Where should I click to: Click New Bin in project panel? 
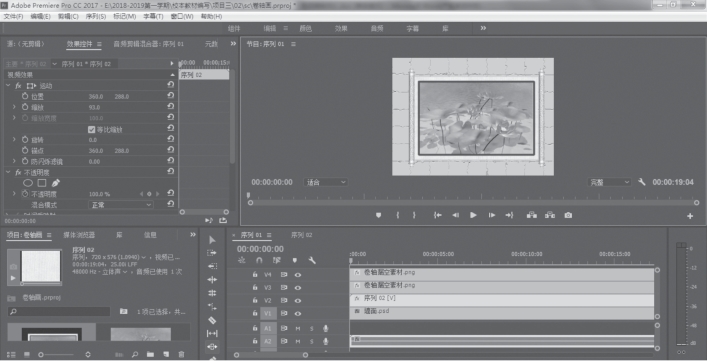click(150, 355)
